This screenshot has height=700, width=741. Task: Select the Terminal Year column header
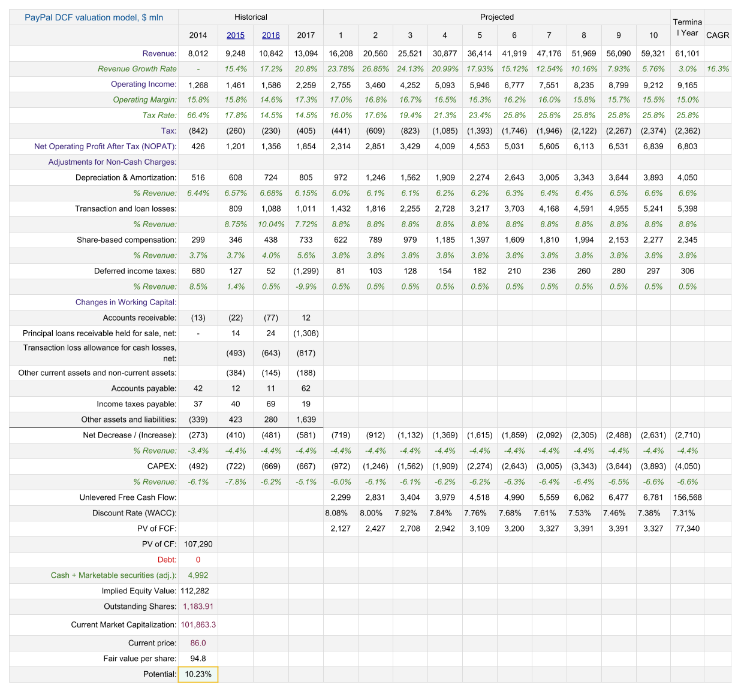tap(687, 28)
